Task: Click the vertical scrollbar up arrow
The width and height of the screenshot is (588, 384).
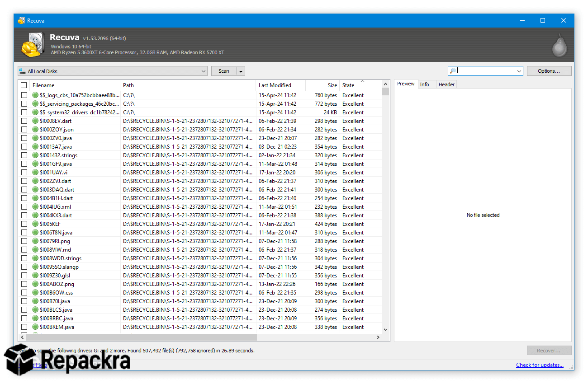Action: [x=386, y=84]
